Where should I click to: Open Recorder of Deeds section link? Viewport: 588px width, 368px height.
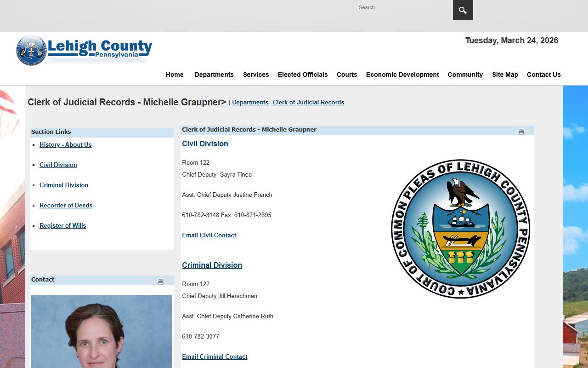tap(66, 205)
